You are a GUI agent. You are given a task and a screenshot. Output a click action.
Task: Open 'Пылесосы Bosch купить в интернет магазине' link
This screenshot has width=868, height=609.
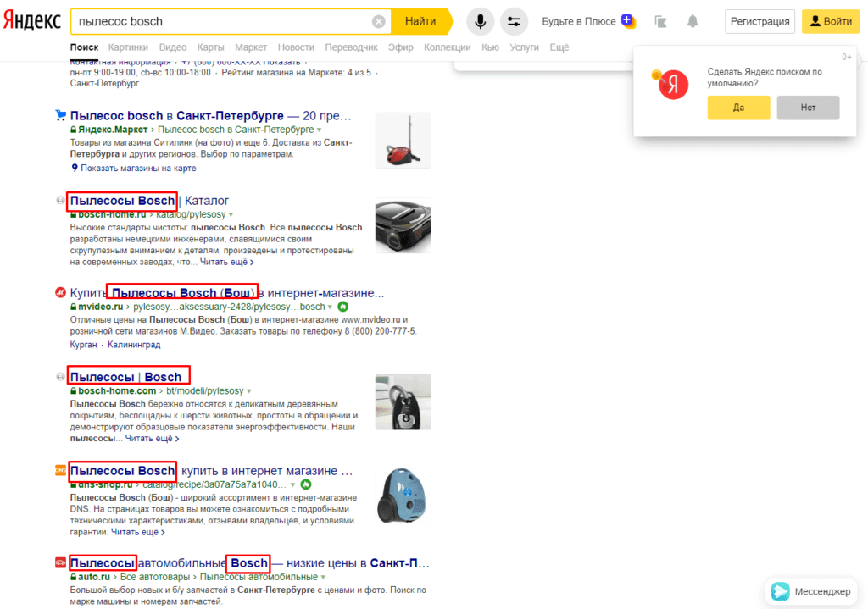point(211,471)
